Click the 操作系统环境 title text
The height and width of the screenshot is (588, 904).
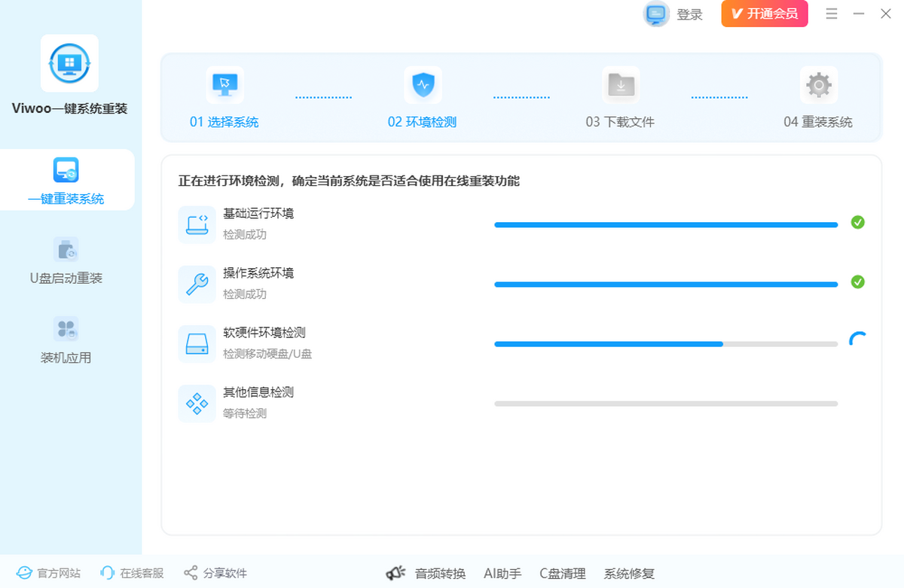[258, 273]
